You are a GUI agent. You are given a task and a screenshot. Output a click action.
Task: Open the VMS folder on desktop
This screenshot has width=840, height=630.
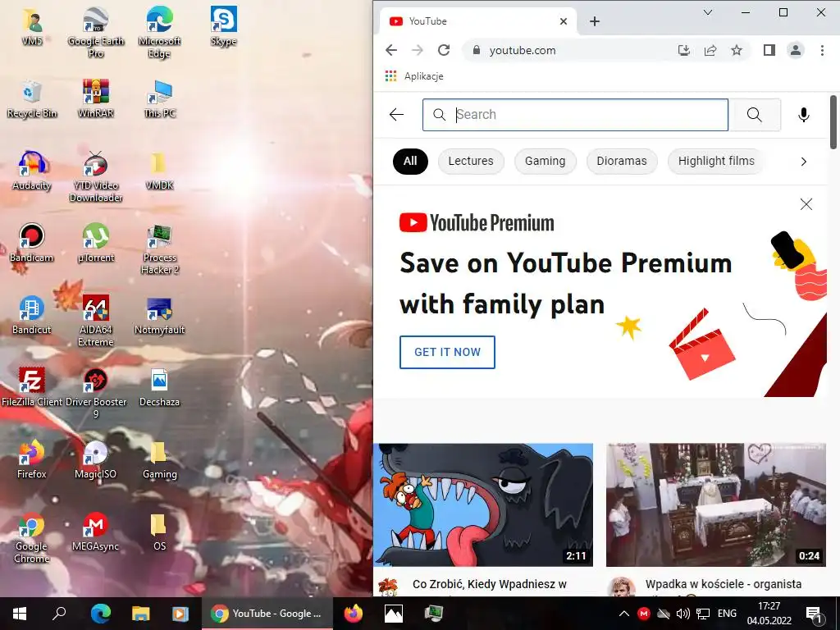(32, 27)
